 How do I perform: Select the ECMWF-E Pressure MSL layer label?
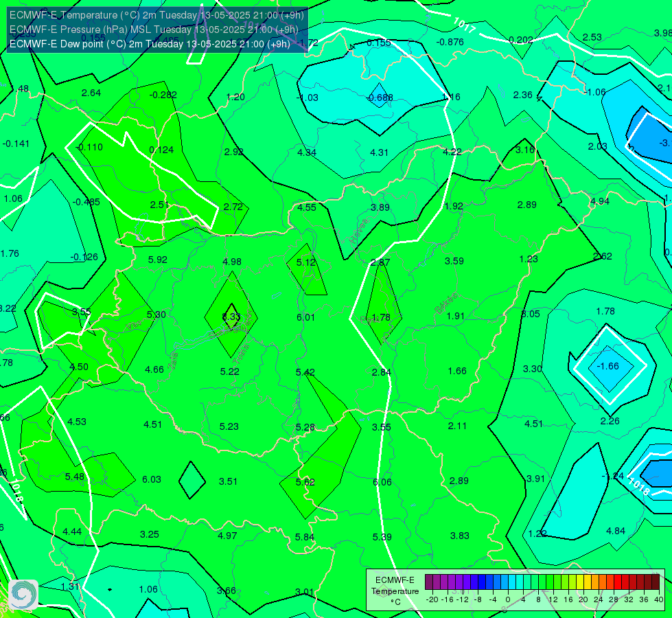coord(154,30)
